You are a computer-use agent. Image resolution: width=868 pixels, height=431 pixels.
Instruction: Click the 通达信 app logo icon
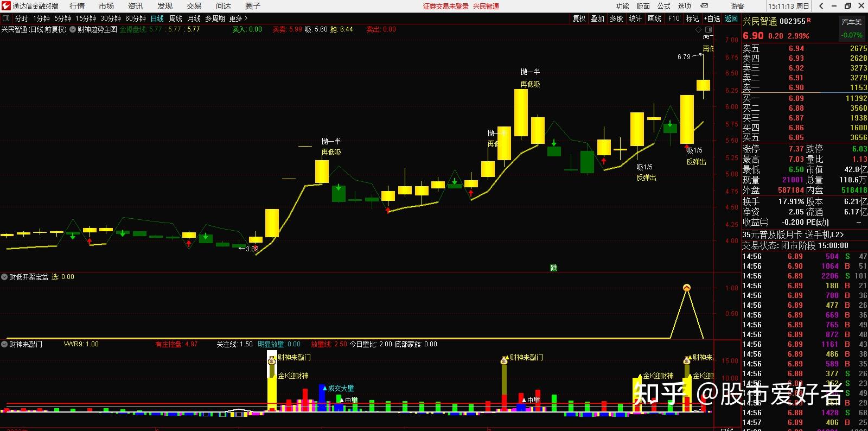6,6
